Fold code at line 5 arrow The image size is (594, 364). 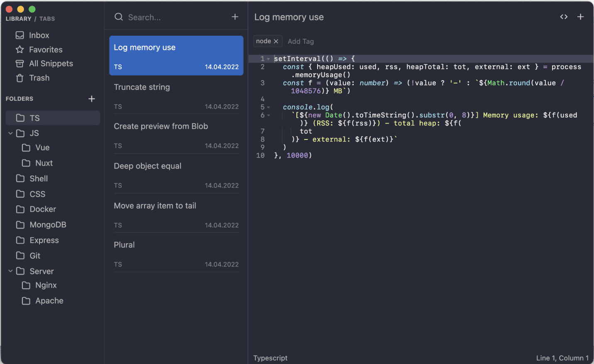tap(269, 107)
